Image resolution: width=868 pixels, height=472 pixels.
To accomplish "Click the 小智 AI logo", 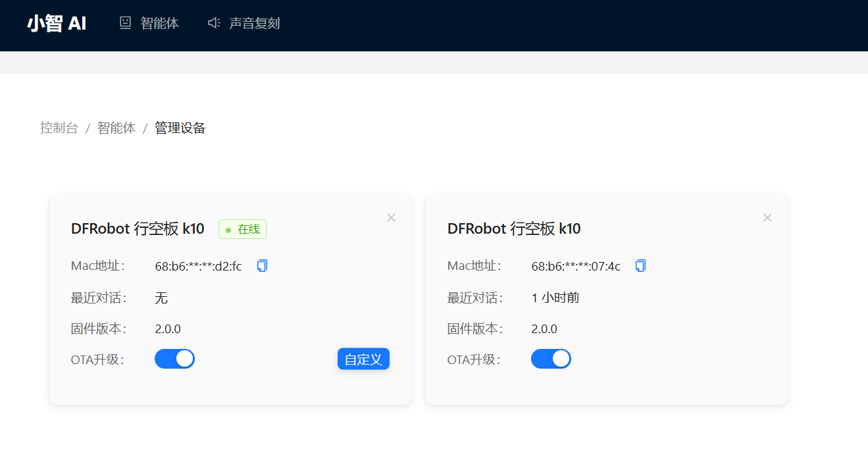I will pos(57,24).
